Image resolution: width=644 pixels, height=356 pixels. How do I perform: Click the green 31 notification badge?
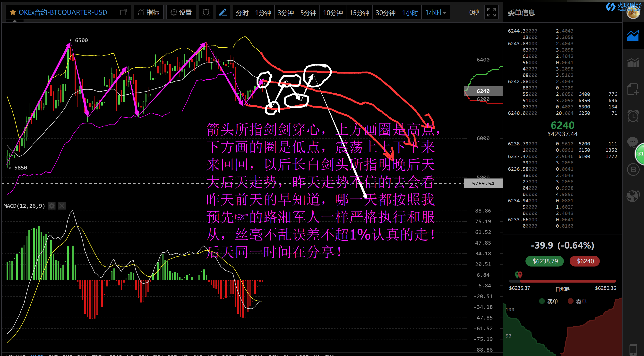click(x=640, y=154)
